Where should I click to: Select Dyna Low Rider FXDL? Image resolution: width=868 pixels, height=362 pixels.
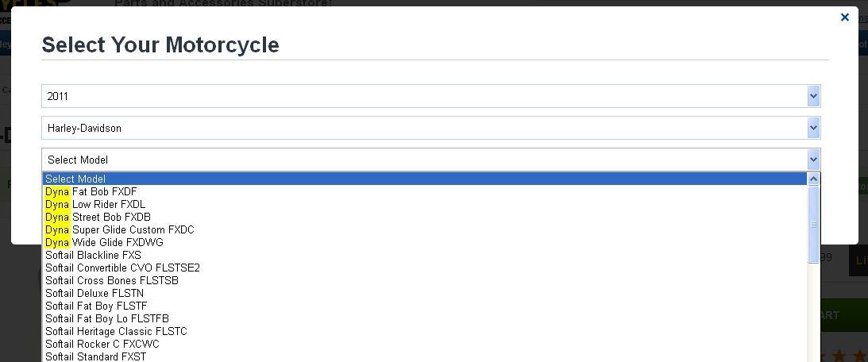coord(425,204)
